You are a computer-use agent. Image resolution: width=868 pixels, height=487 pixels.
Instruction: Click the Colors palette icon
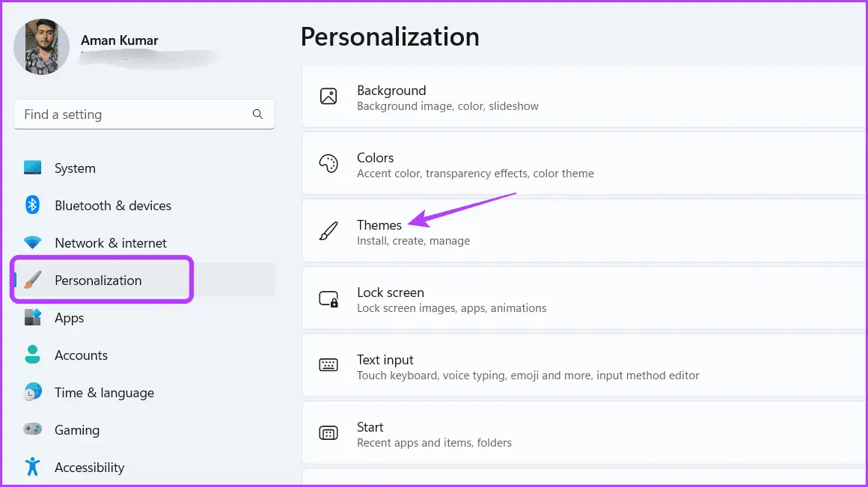[x=328, y=164]
